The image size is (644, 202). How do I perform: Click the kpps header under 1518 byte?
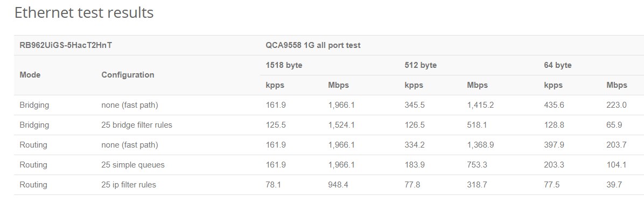point(275,86)
